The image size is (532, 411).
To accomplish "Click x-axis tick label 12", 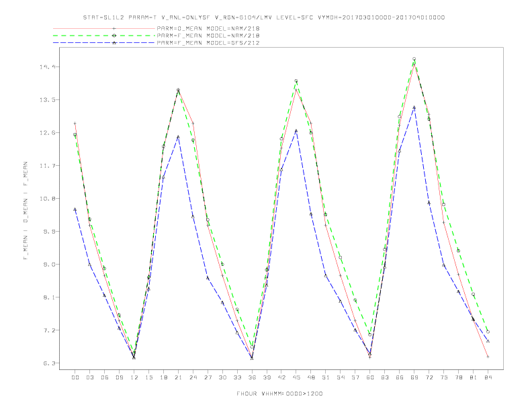I will pos(134,377).
